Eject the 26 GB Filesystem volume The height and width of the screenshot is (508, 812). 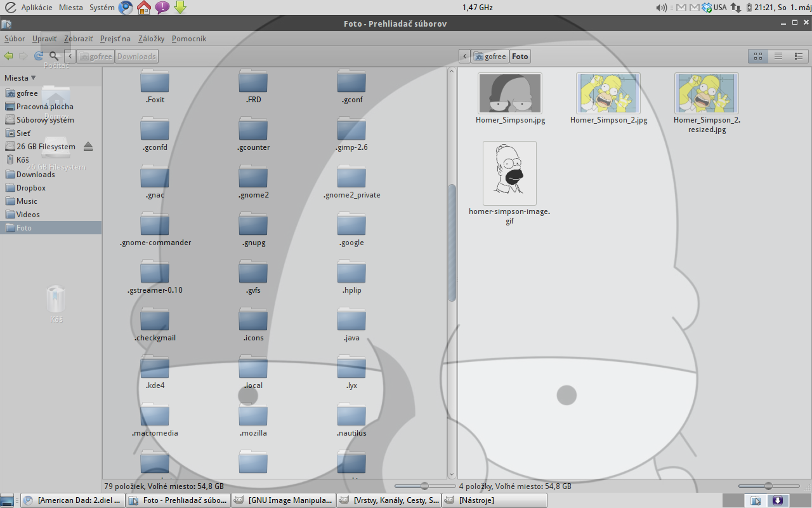point(88,147)
